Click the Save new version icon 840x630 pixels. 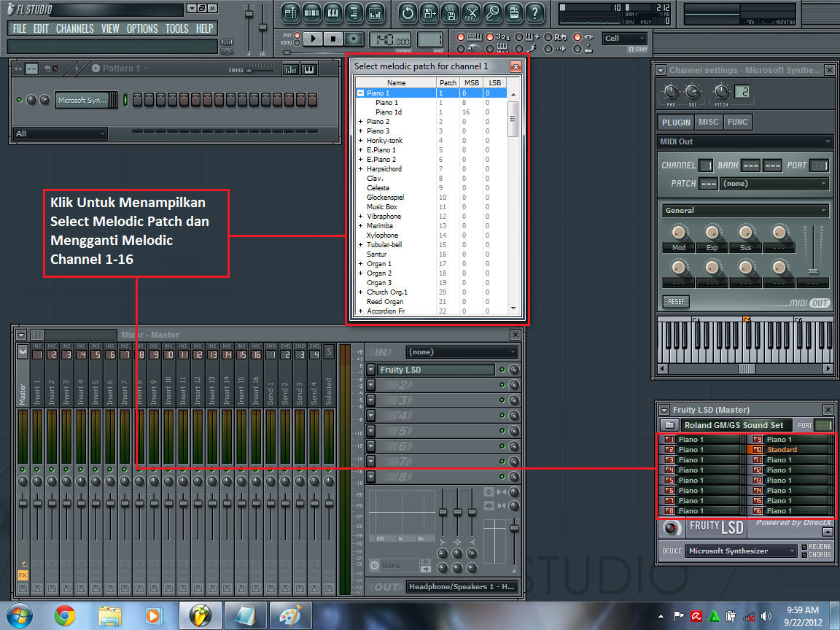[429, 13]
